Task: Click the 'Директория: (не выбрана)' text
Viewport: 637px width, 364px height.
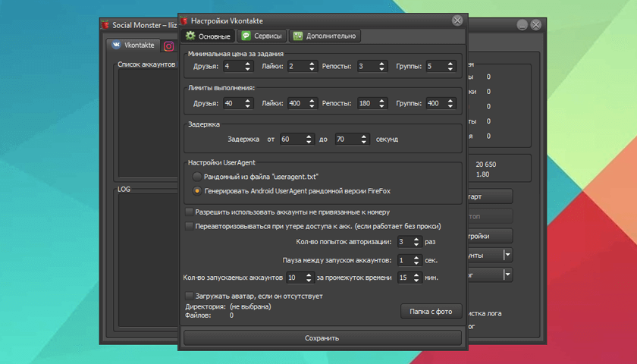Action: coord(228,306)
